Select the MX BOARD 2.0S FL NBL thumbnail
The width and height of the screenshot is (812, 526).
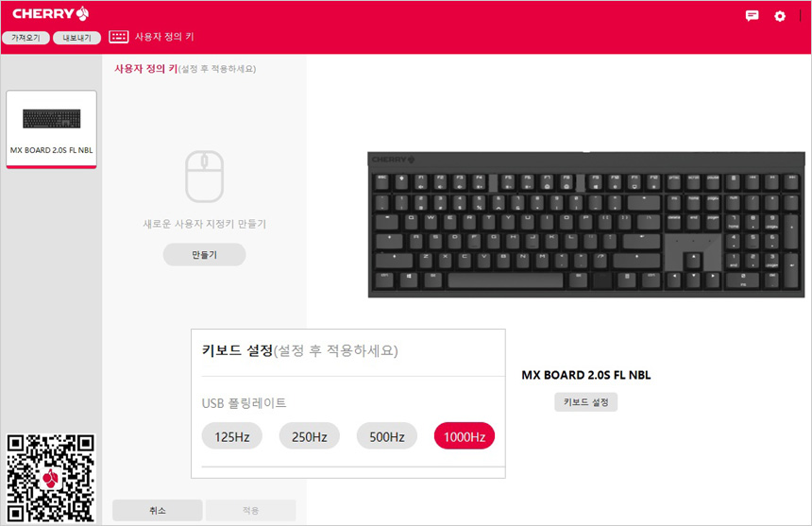(51, 129)
